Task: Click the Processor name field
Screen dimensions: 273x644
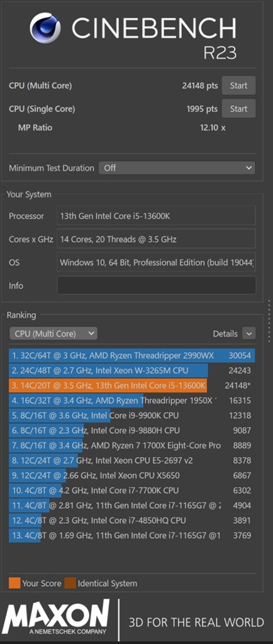Action: point(157,216)
